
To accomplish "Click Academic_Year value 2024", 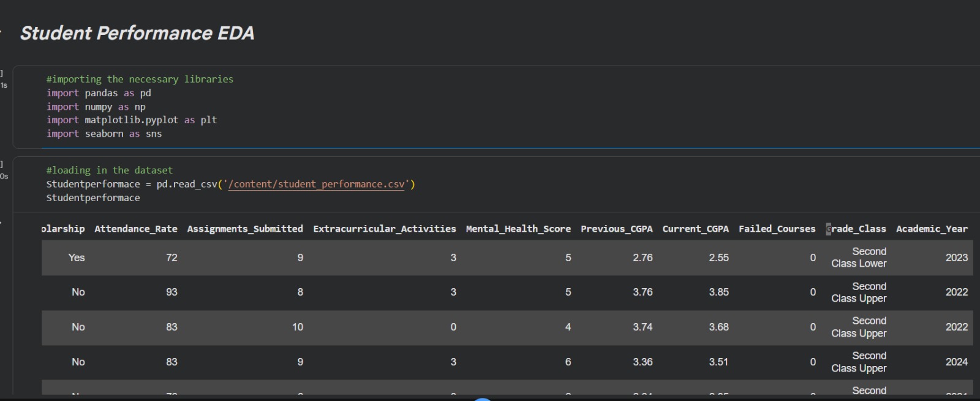I will coord(957,362).
